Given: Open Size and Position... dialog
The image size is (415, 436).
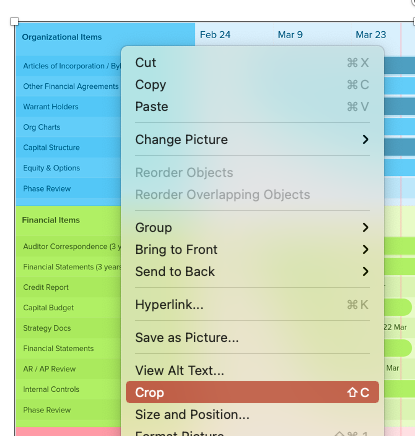Looking at the screenshot, I should 252,414.
